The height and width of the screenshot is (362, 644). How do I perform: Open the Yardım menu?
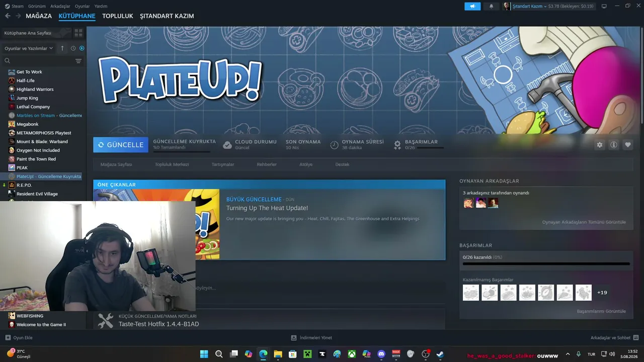click(101, 6)
